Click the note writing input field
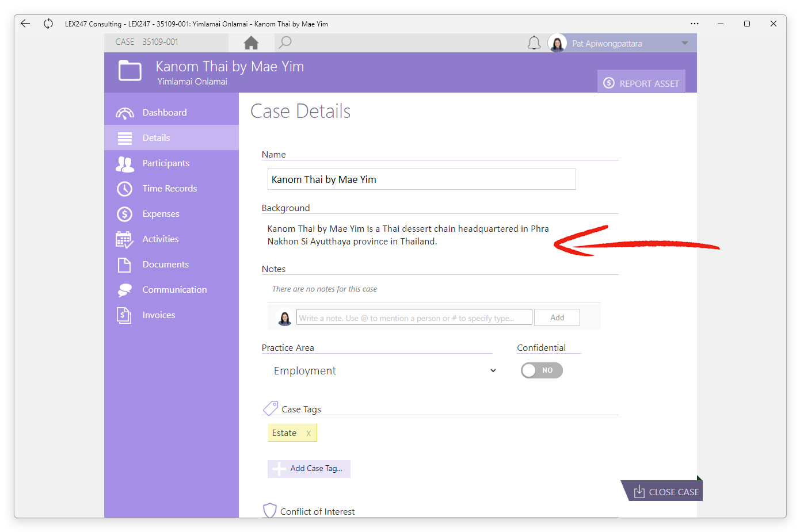Viewport: 800px width, 532px height. (x=414, y=317)
